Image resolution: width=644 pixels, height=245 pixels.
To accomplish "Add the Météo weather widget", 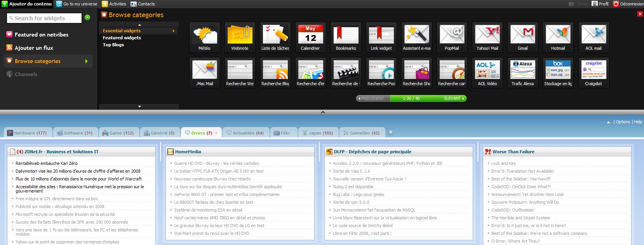I will (204, 37).
